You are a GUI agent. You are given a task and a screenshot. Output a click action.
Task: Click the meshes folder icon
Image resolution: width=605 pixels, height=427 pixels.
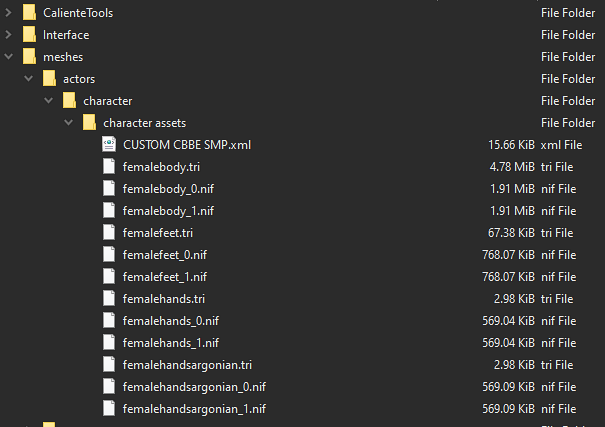coord(29,57)
